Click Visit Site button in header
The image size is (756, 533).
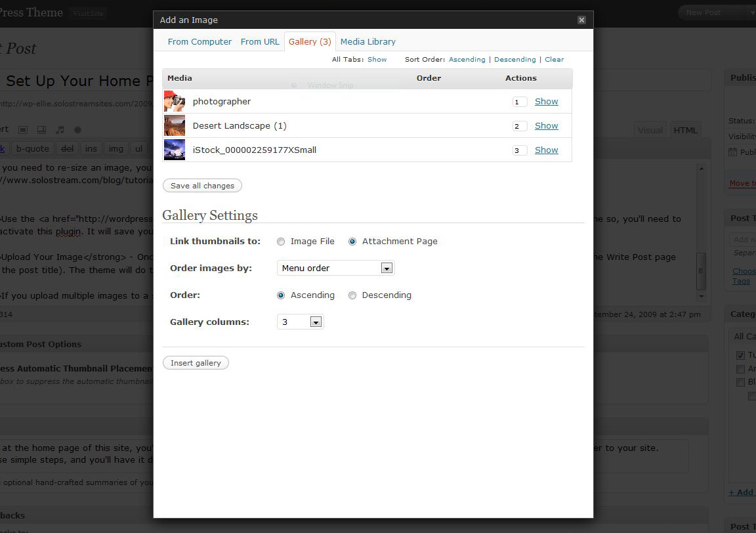(88, 13)
